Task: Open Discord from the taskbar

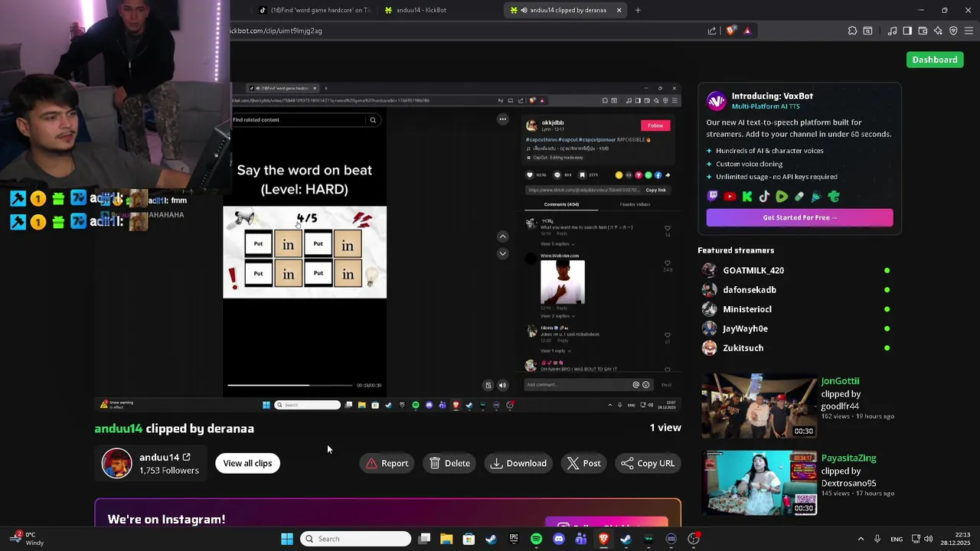Action: (559, 539)
